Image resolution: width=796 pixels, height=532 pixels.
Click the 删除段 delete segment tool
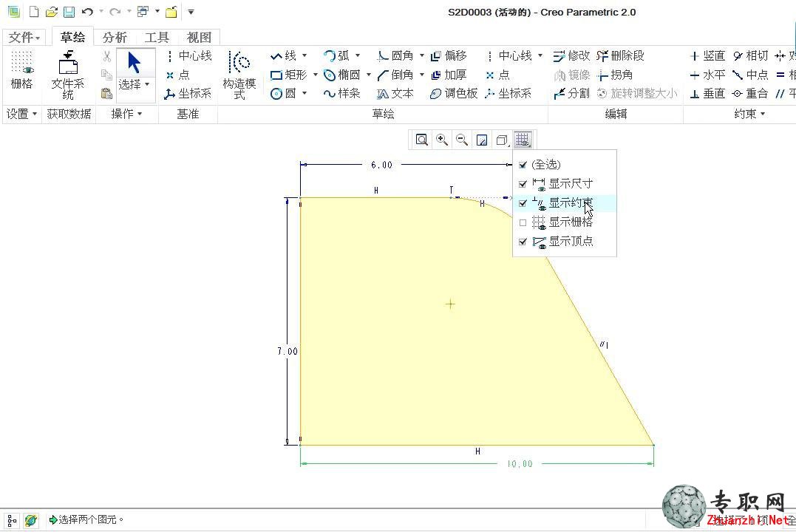point(620,56)
